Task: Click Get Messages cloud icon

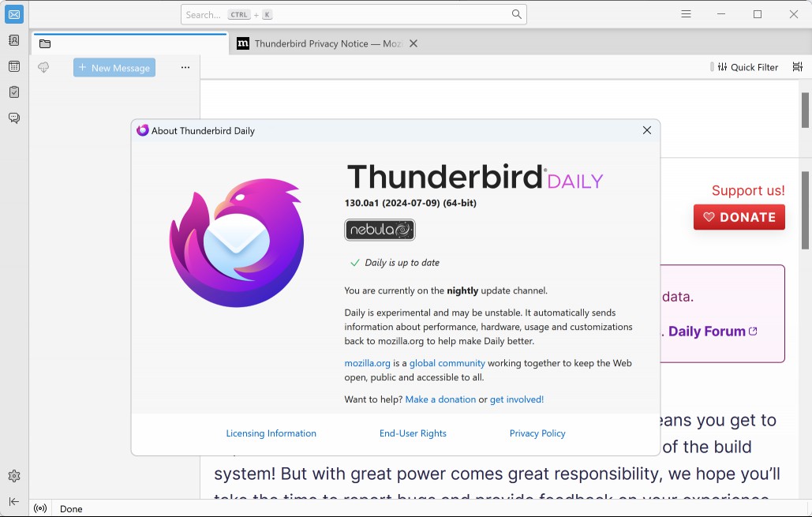Action: point(43,67)
